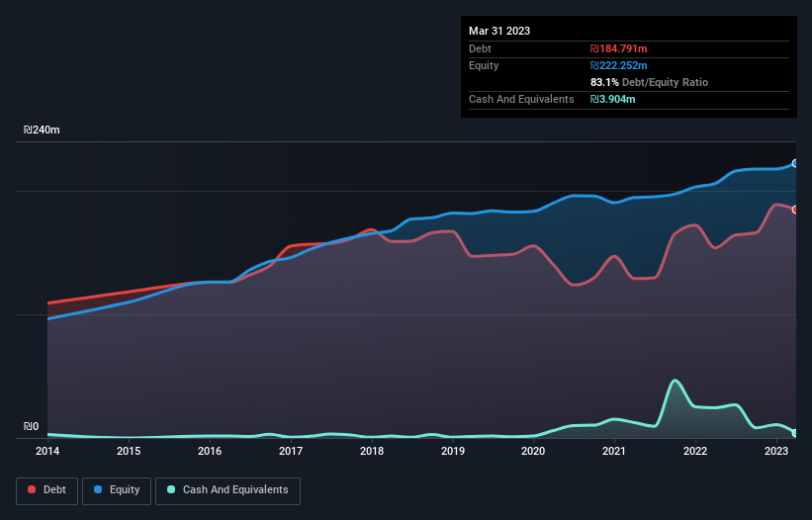This screenshot has height=520, width=812.
Task: Select the teal Cash endpoint marker
Action: [x=795, y=433]
